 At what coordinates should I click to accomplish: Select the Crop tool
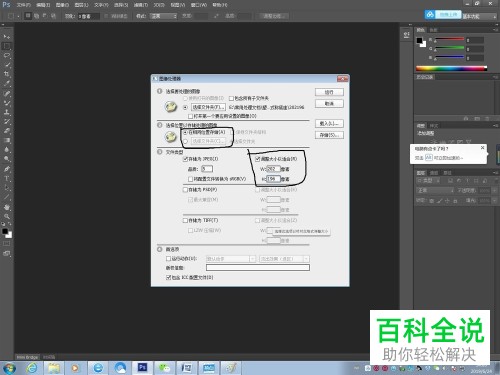(x=7, y=74)
